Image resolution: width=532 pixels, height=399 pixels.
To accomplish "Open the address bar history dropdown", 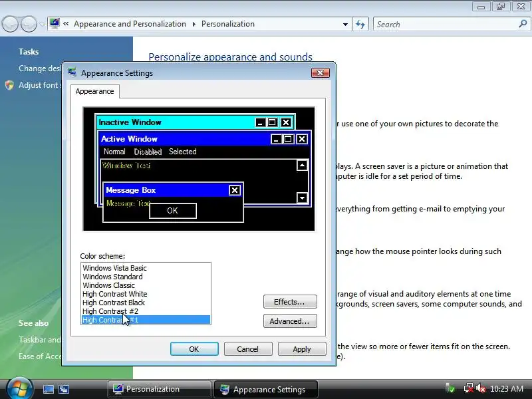I will tap(345, 25).
